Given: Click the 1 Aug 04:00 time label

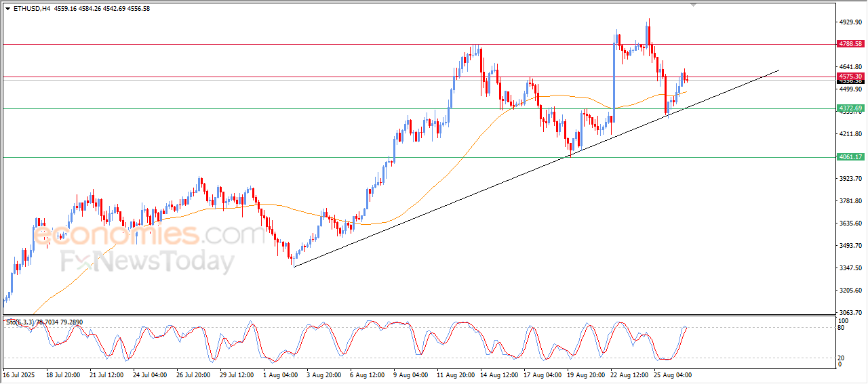Looking at the screenshot, I should click(x=279, y=375).
